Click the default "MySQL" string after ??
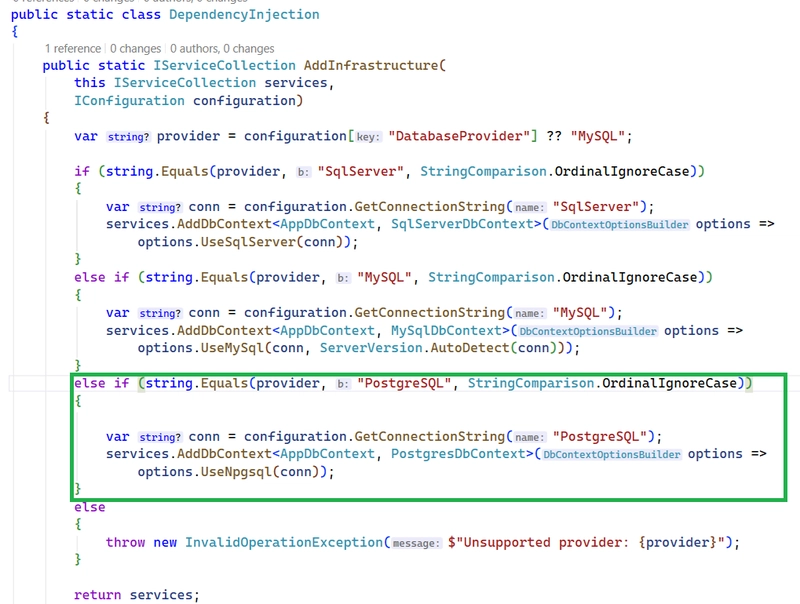 point(597,136)
